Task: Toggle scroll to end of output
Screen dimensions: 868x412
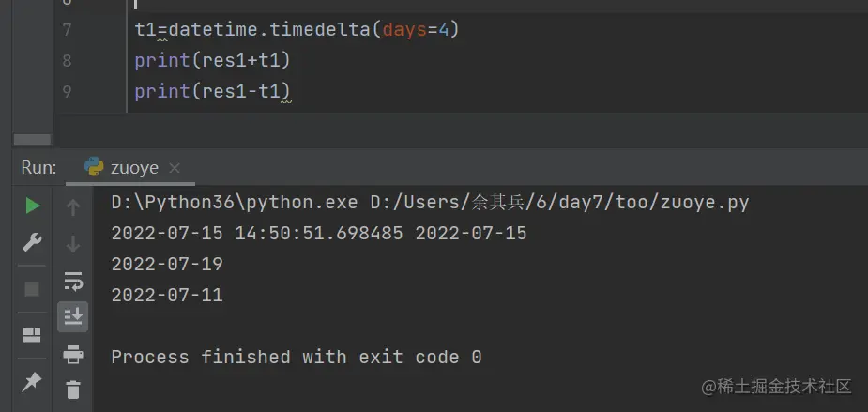Action: 72,317
